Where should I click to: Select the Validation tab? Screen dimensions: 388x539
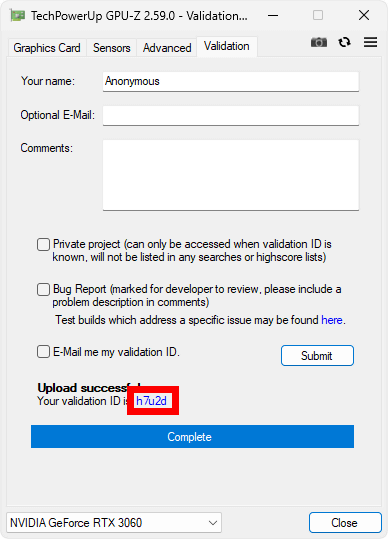pos(227,46)
